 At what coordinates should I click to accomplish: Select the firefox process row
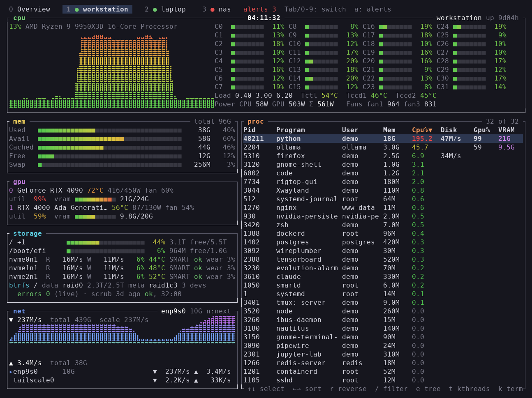pos(383,156)
